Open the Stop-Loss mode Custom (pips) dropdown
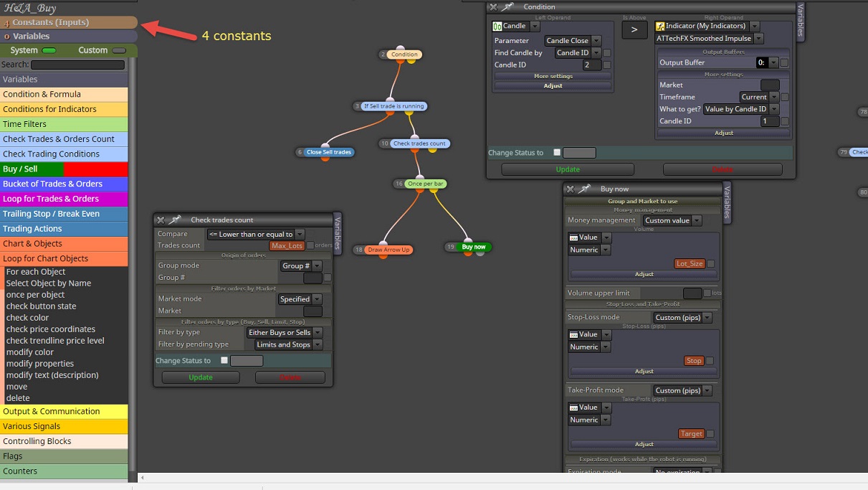The width and height of the screenshot is (868, 490). [x=682, y=317]
